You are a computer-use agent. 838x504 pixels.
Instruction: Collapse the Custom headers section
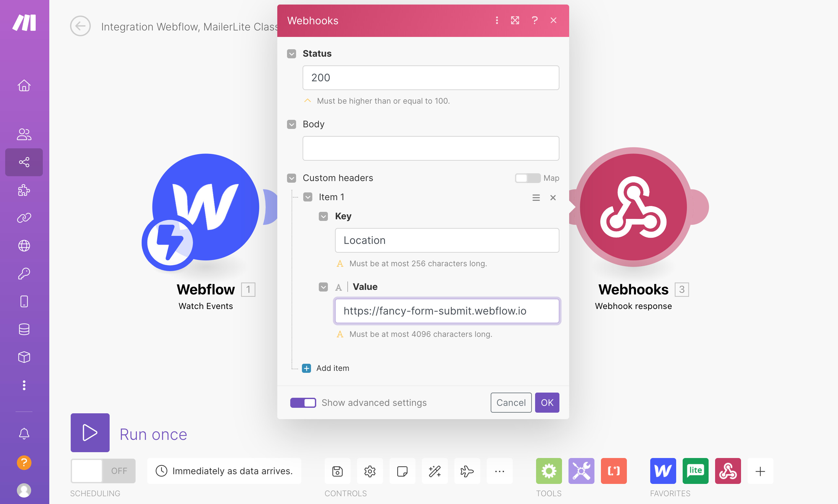pos(291,178)
